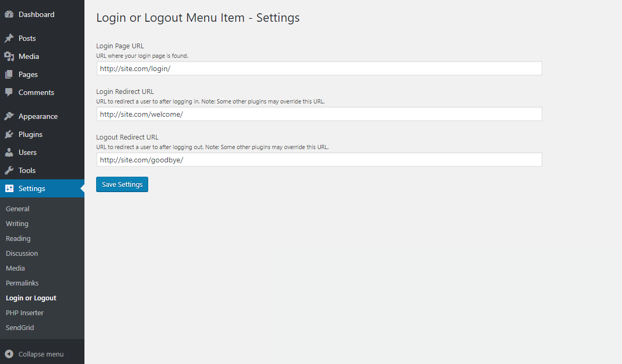This screenshot has width=622, height=364.
Task: Open Comments via the speech bubble icon
Action: point(8,92)
